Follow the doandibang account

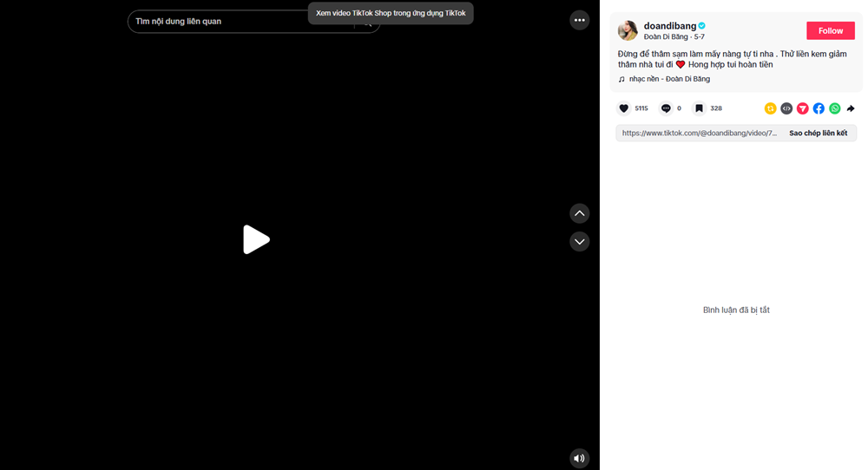pos(830,30)
